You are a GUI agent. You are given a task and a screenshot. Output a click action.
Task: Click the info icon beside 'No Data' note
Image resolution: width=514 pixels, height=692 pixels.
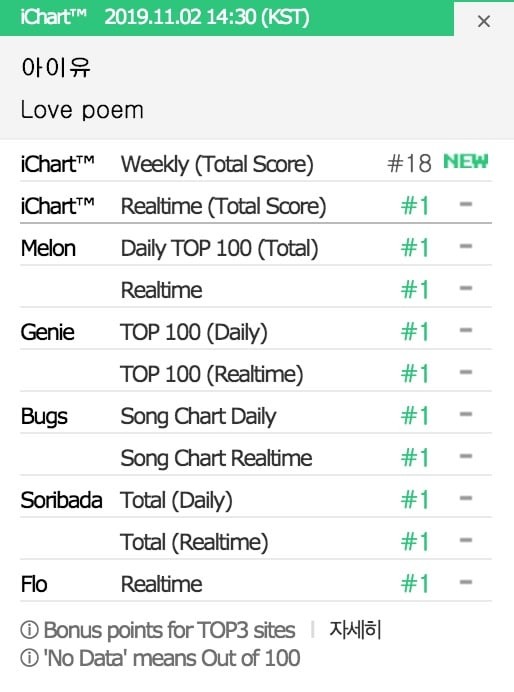[30, 658]
